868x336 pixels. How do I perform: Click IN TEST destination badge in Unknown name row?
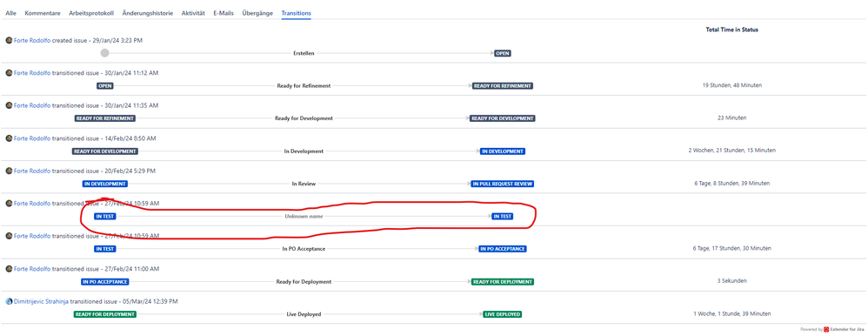[x=503, y=216]
